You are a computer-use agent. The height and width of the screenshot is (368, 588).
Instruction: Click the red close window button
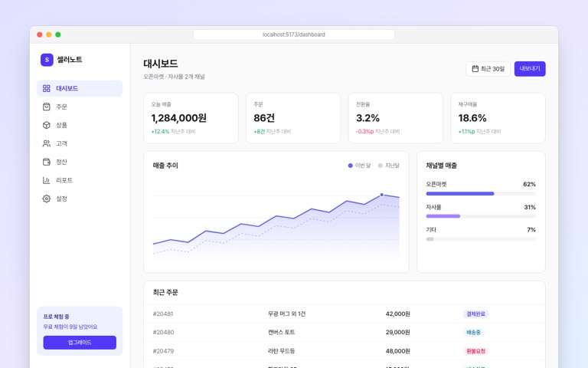click(x=39, y=34)
